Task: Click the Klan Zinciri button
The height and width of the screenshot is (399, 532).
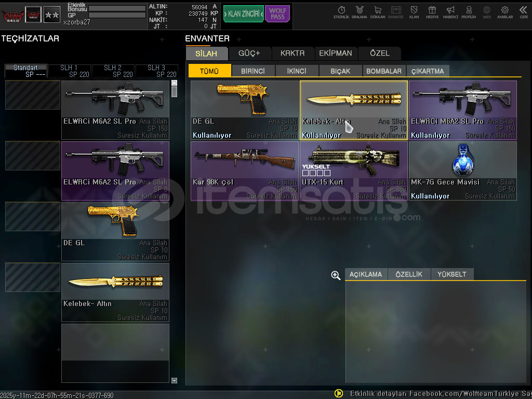Action: click(x=243, y=14)
